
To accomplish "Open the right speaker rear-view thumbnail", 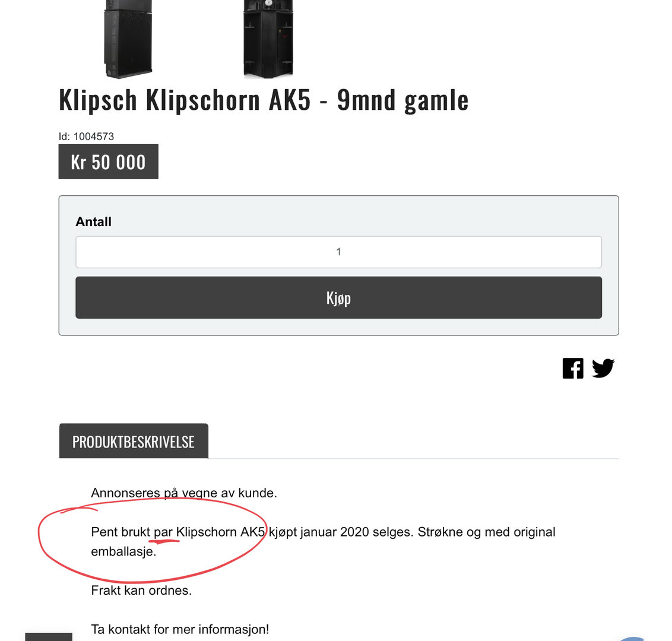I will (268, 39).
